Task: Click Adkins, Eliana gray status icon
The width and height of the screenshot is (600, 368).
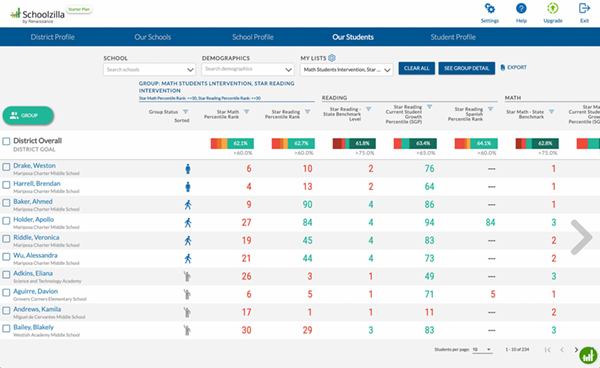Action: coord(187,276)
